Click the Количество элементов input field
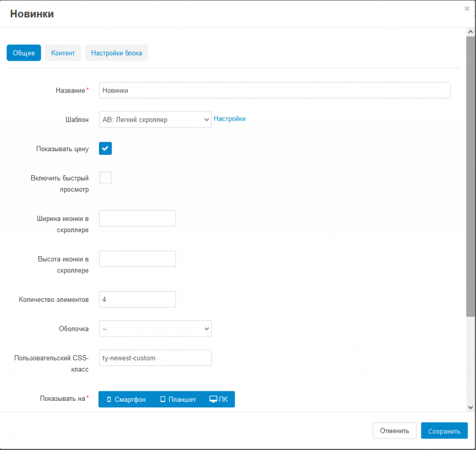 coord(137,299)
